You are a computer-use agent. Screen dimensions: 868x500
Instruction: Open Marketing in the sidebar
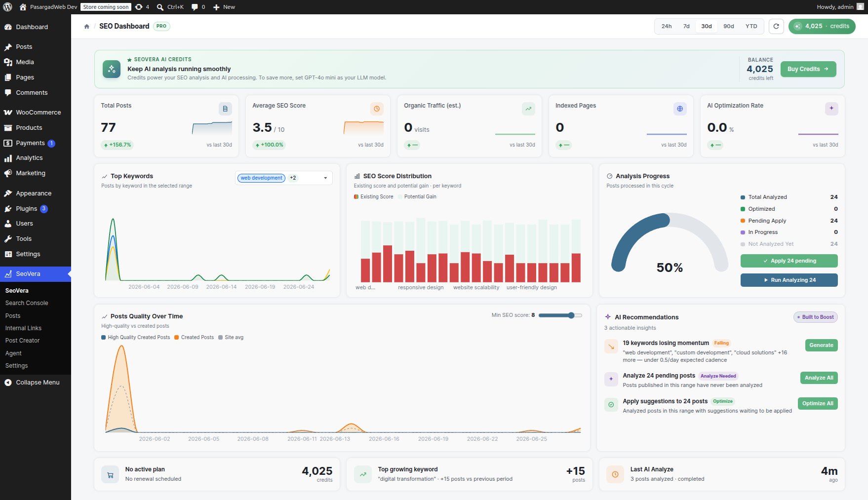pos(36,173)
